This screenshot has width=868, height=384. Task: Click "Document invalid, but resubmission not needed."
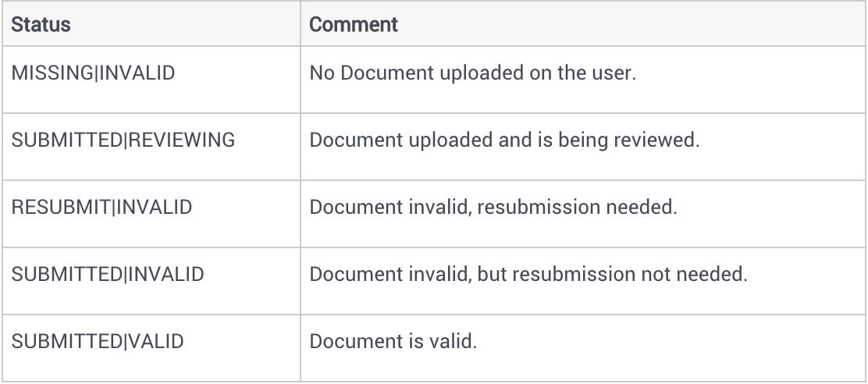[528, 275]
